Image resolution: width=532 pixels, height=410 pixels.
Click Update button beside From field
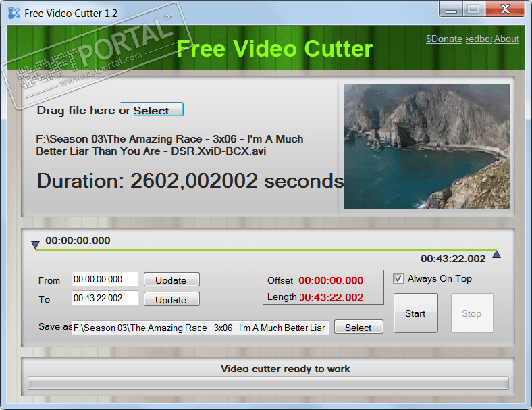(x=171, y=280)
